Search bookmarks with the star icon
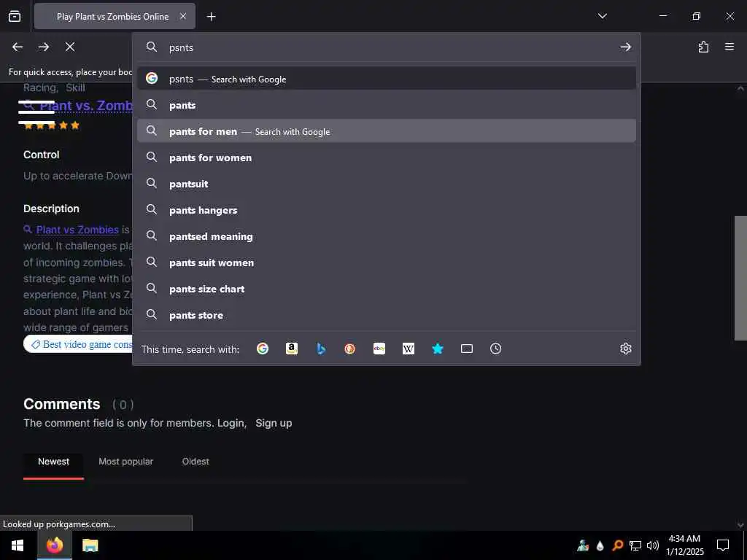747x560 pixels. [438, 349]
